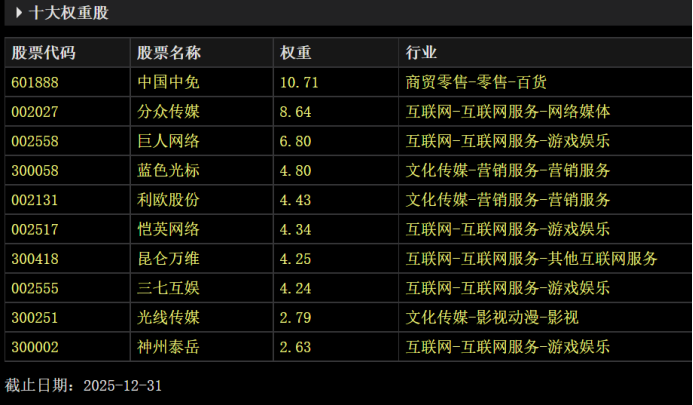
Task: Click the 截止日期 2025-12-31 date text
Action: click(83, 386)
